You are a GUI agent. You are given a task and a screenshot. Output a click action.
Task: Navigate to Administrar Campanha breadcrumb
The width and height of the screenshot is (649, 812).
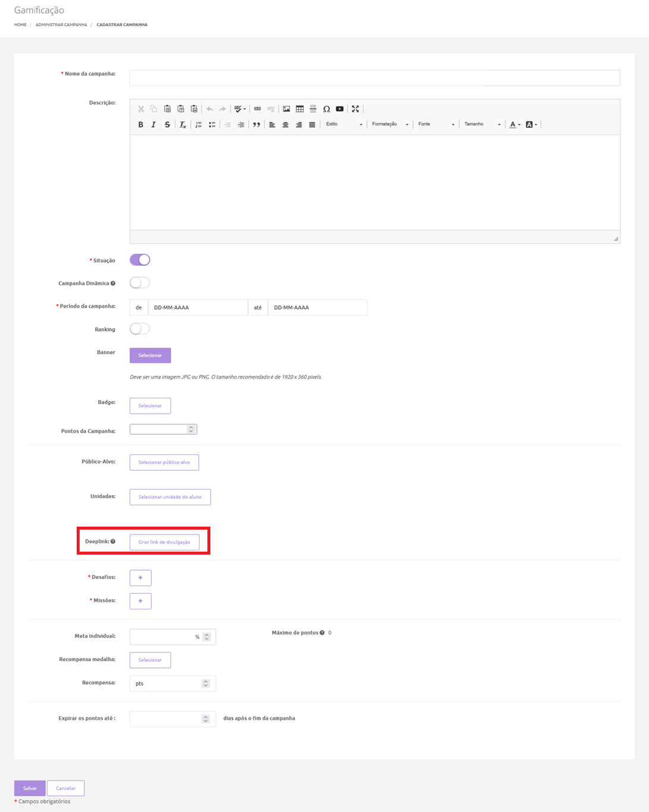[61, 25]
